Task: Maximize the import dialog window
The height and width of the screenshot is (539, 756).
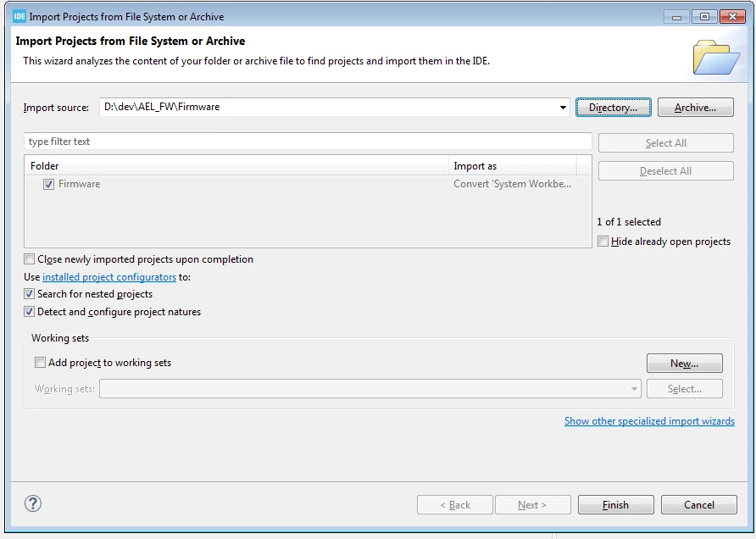Action: (704, 17)
